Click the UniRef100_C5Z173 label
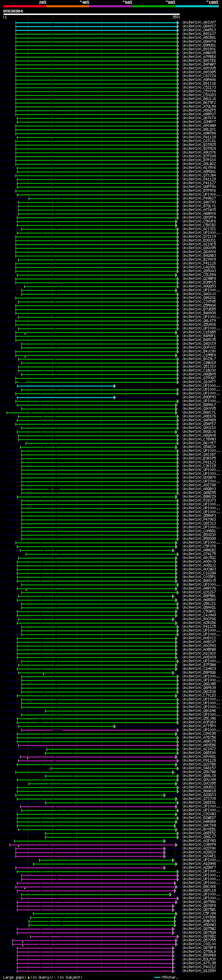Screen dimensions: 222x980 [x=199, y=87]
